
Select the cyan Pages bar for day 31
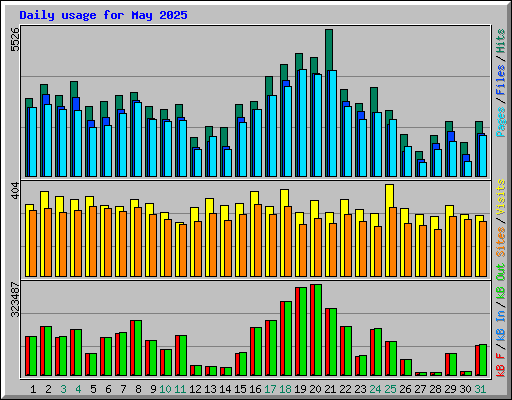coord(483,156)
